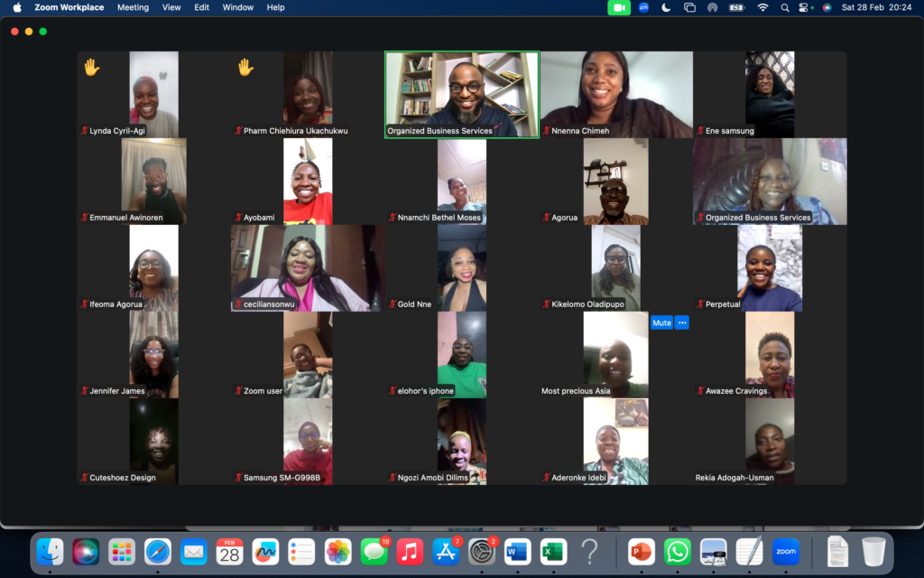Open the Window menu
Image resolution: width=924 pixels, height=578 pixels.
point(237,7)
